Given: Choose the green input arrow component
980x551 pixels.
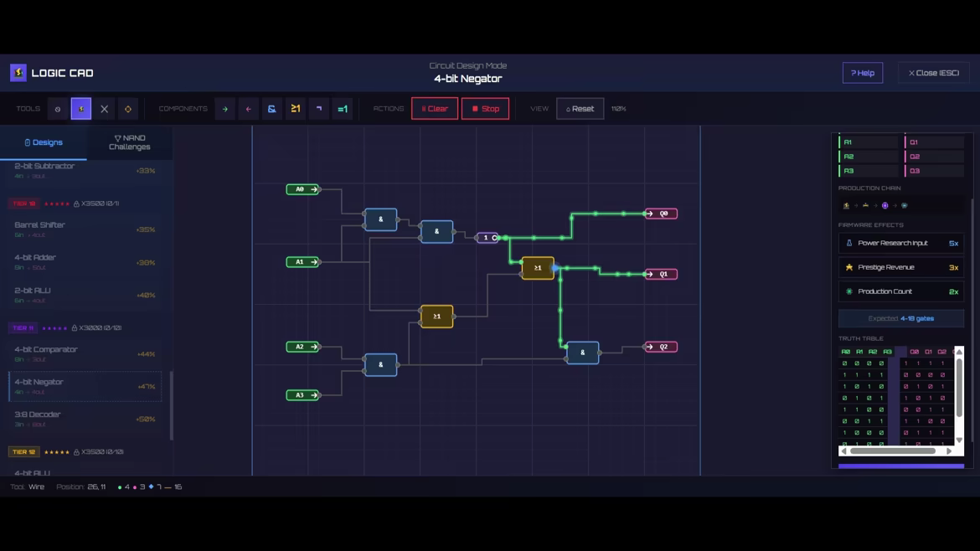Looking at the screenshot, I should click(x=225, y=109).
